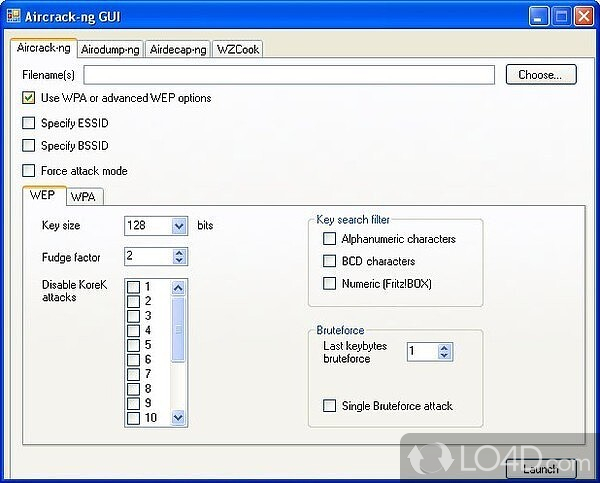Enable BCD characters filter
The width and height of the screenshot is (600, 483).
point(329,261)
